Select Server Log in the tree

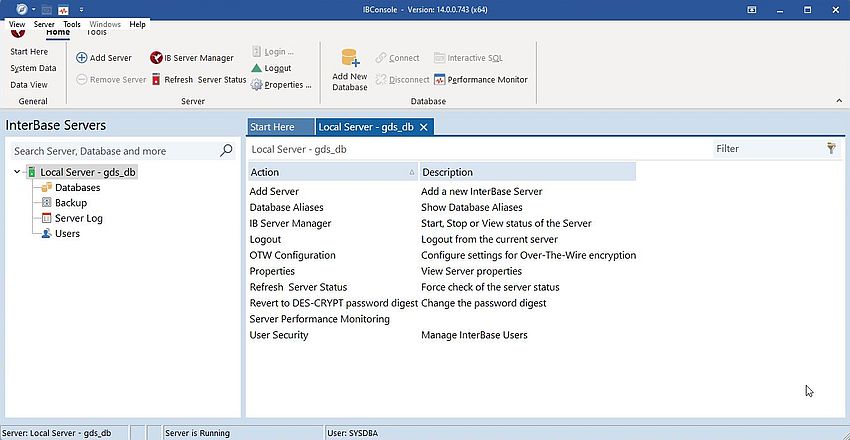tap(79, 218)
